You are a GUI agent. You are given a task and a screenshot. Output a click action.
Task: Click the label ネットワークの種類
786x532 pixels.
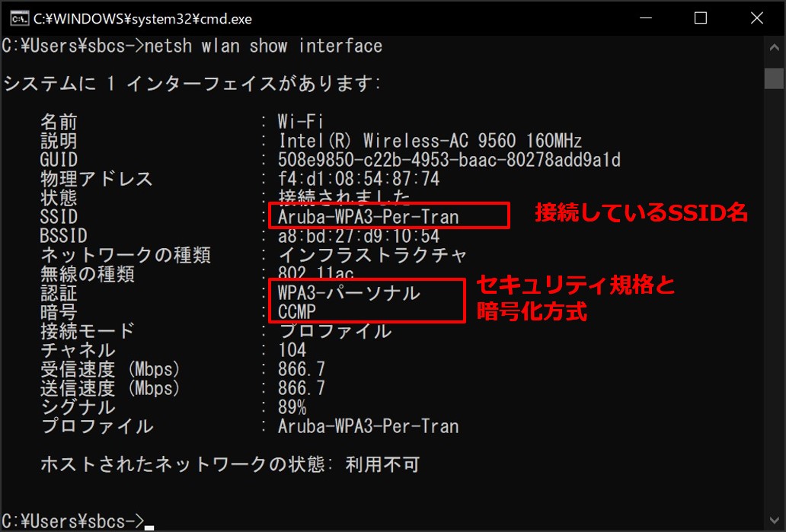(x=126, y=255)
